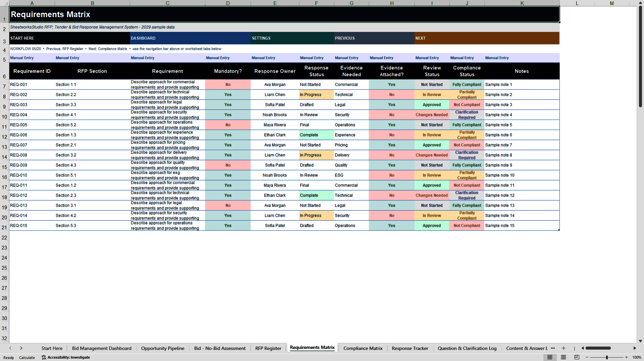Click the zoom out minus icon
The height and width of the screenshot is (361, 644).
coord(587,357)
